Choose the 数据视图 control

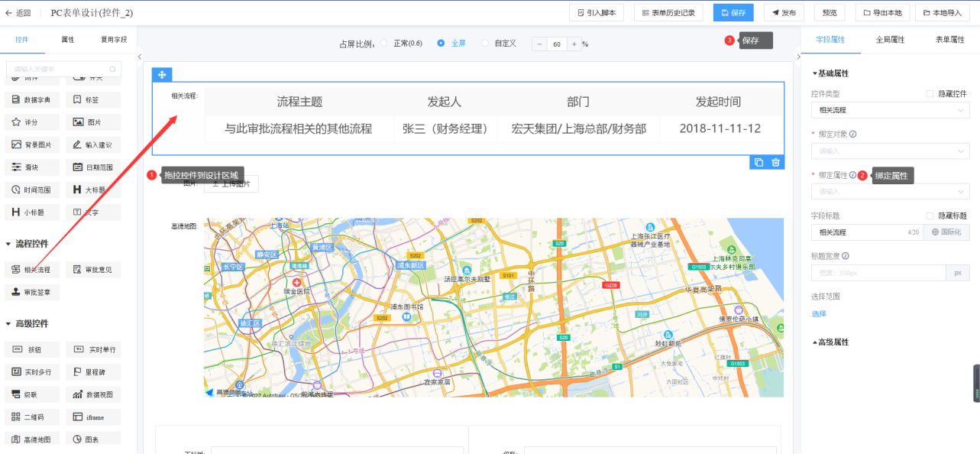coord(93,394)
